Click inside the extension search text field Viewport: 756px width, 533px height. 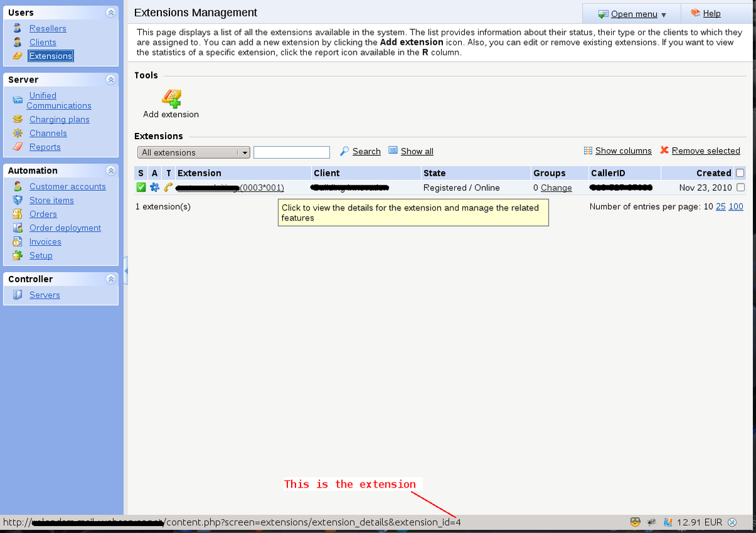(291, 152)
